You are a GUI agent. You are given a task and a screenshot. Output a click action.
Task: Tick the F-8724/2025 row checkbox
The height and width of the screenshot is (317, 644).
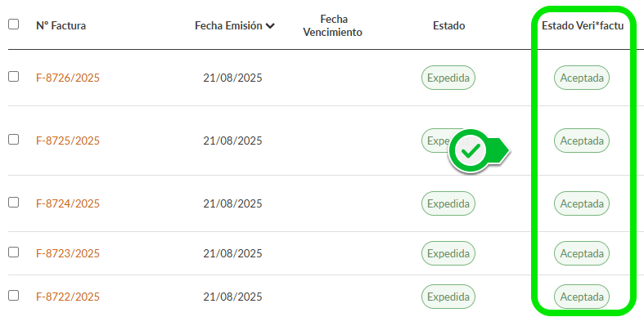(14, 202)
